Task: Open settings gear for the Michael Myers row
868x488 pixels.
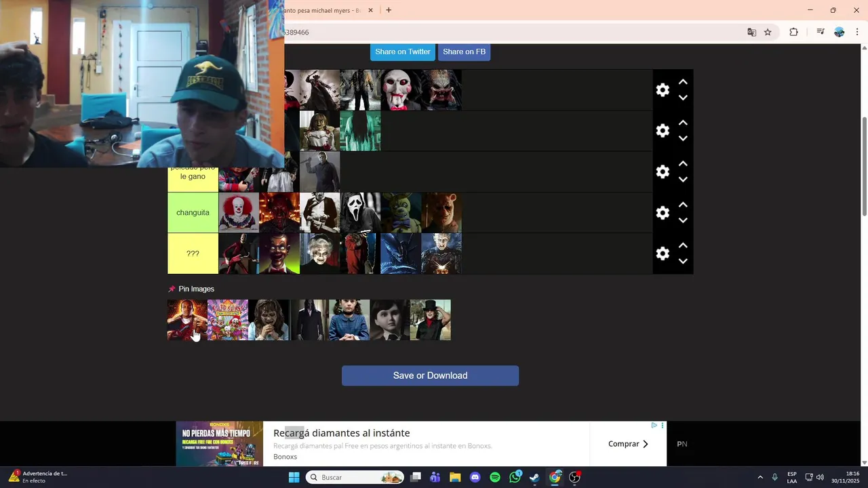Action: click(x=663, y=171)
